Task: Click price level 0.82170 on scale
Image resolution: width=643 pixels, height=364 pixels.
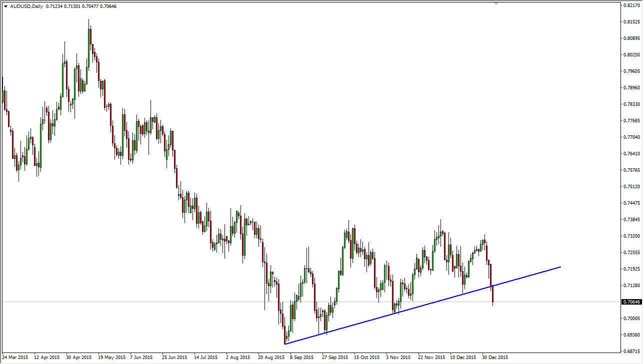Action: [632, 5]
